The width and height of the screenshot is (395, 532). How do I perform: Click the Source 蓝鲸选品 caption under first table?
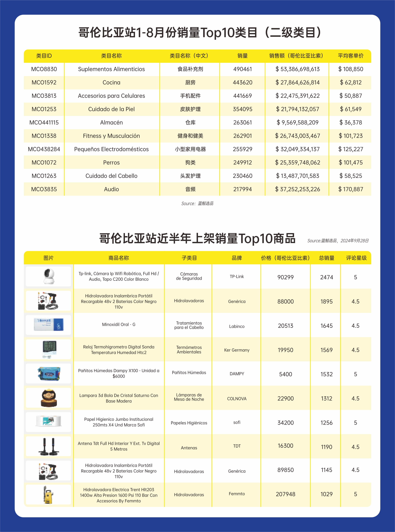(x=197, y=204)
